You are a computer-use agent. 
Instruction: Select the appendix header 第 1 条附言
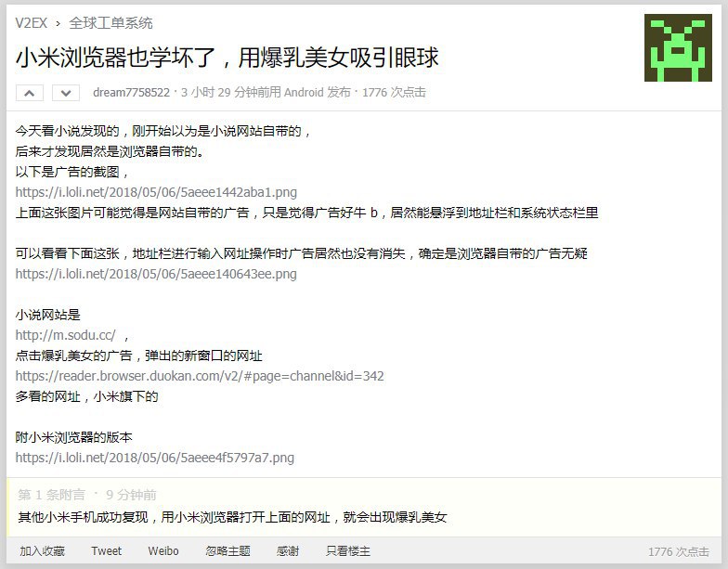tap(52, 495)
